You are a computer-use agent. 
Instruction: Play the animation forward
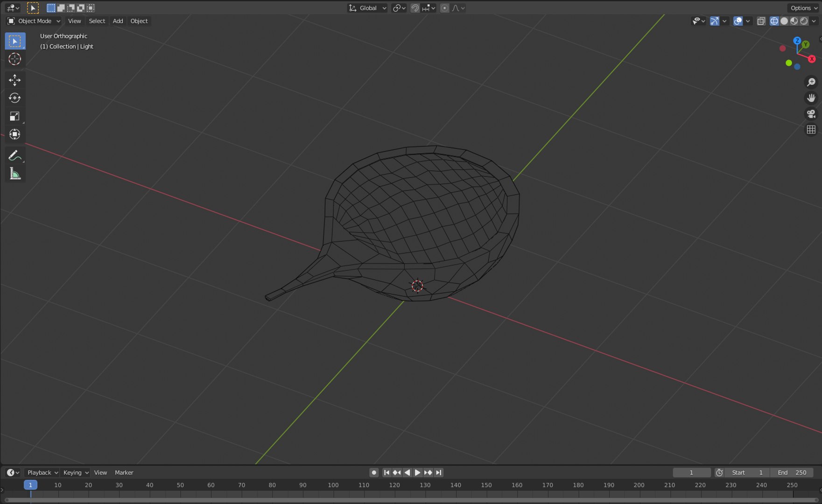click(417, 473)
